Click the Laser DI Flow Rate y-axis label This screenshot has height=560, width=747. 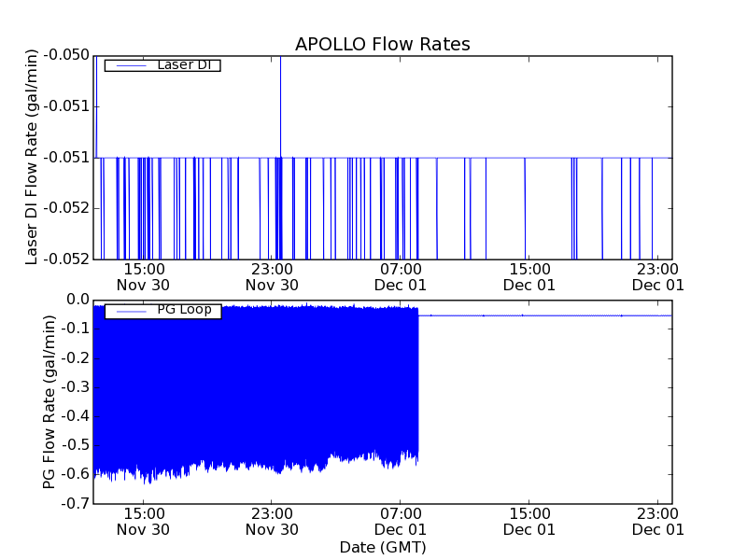pyautogui.click(x=32, y=157)
